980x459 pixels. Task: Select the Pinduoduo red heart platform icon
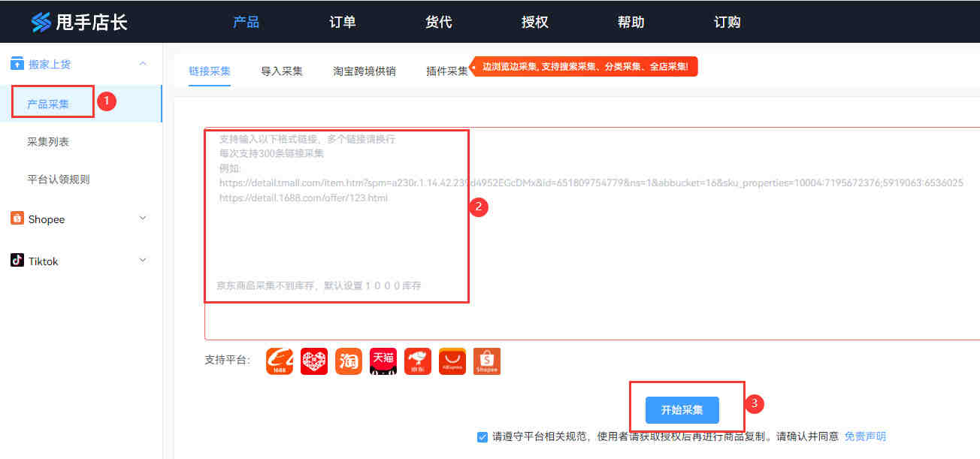[314, 361]
